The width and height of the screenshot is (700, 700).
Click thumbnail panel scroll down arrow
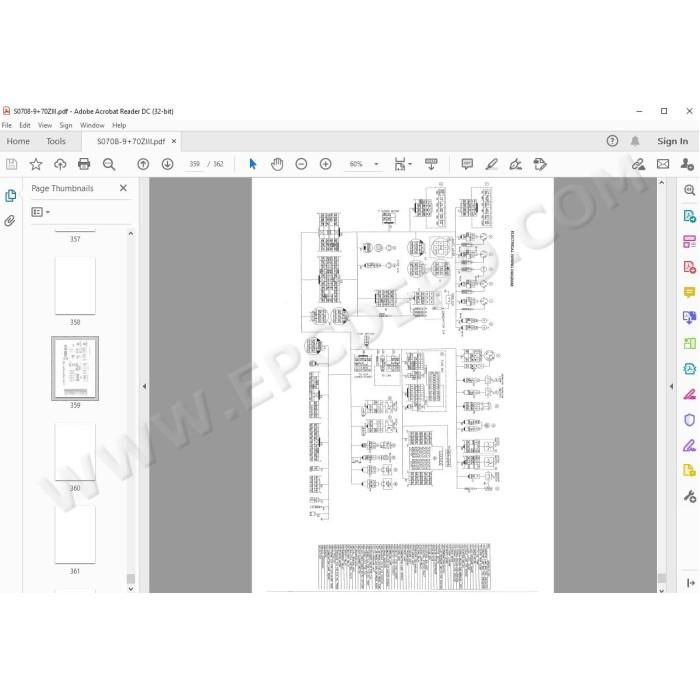[131, 589]
